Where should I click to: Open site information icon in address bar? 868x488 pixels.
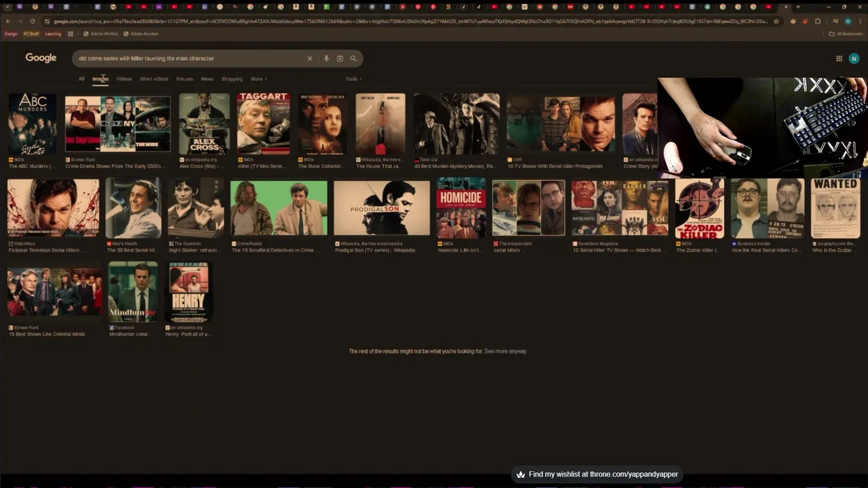click(x=46, y=21)
